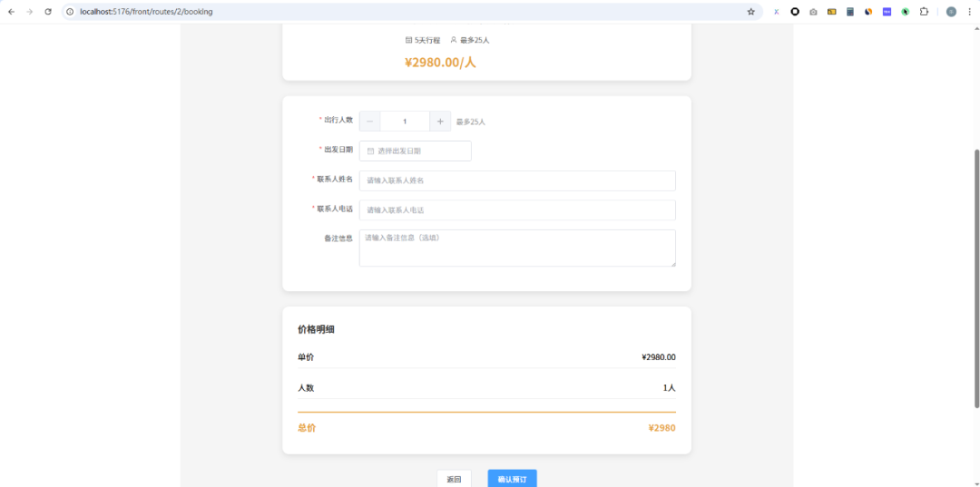
Task: Click the blue 确认预订 button
Action: 512,480
